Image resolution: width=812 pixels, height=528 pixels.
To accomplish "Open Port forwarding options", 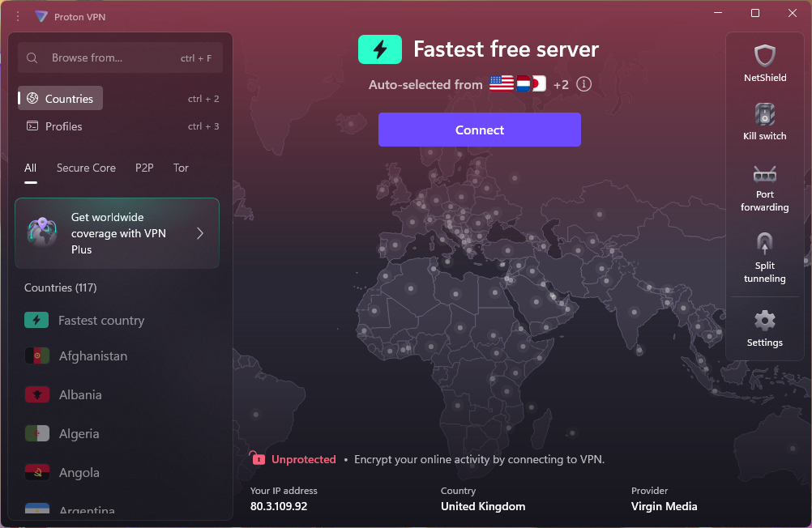I will point(764,186).
